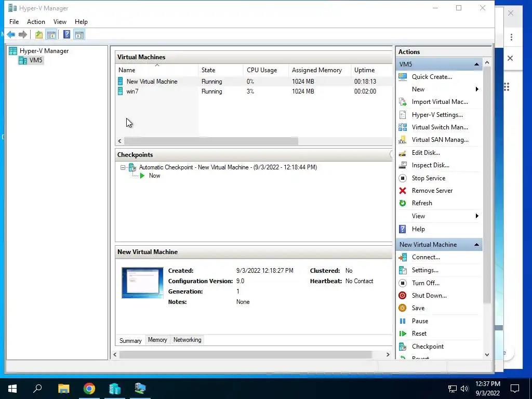
Task: Click the Checkpoint icon in Actions
Action: (x=403, y=347)
